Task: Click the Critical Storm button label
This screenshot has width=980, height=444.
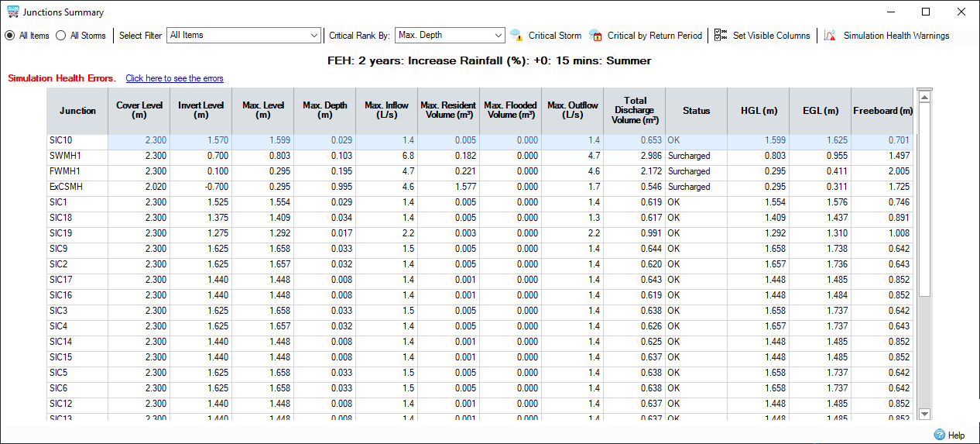Action: [554, 36]
